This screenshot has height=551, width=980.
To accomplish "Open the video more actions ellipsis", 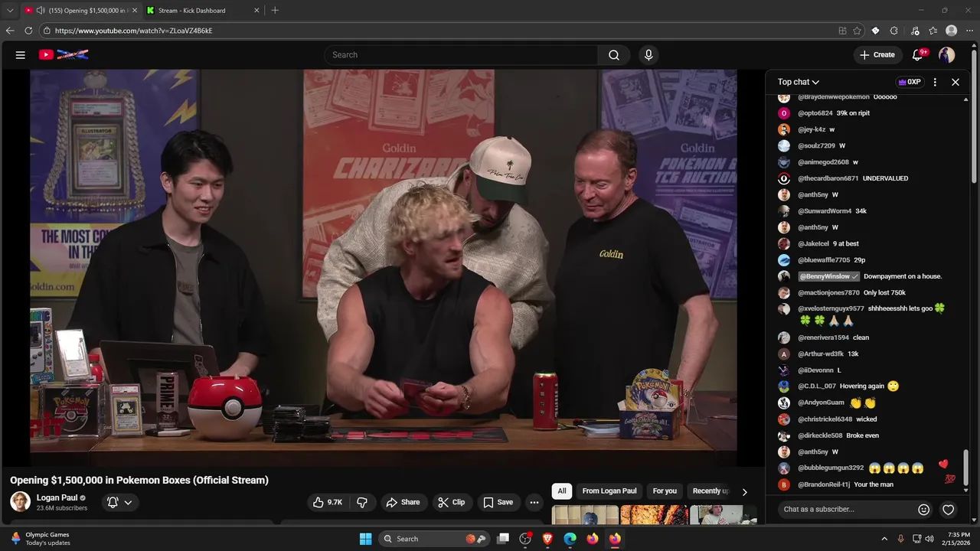I will point(534,503).
